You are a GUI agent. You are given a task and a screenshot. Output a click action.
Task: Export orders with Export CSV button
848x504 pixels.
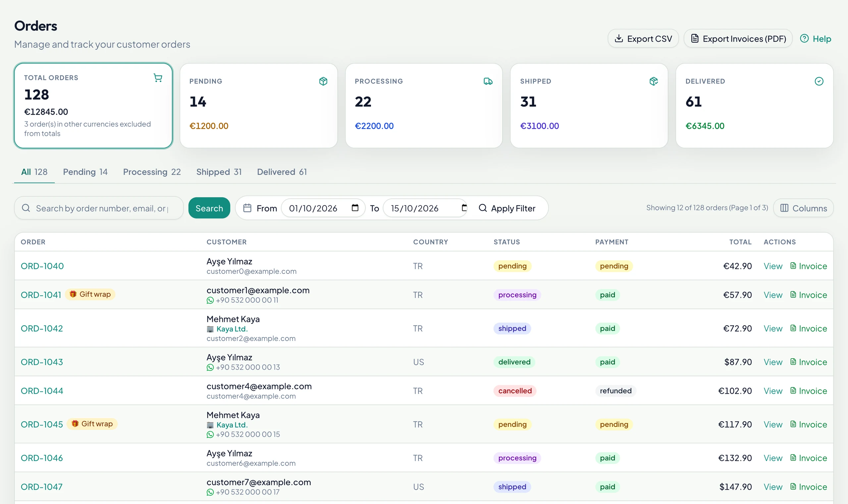tap(643, 39)
